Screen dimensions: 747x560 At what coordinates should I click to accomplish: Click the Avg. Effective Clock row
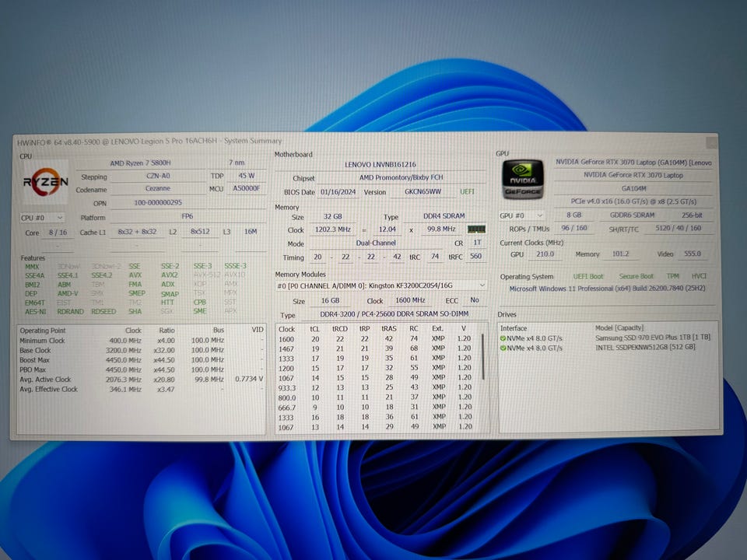141,390
